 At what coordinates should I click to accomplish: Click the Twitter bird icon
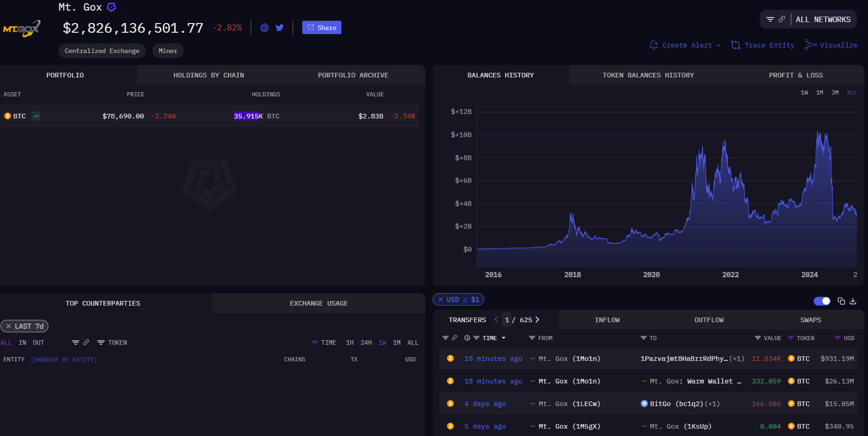point(280,28)
